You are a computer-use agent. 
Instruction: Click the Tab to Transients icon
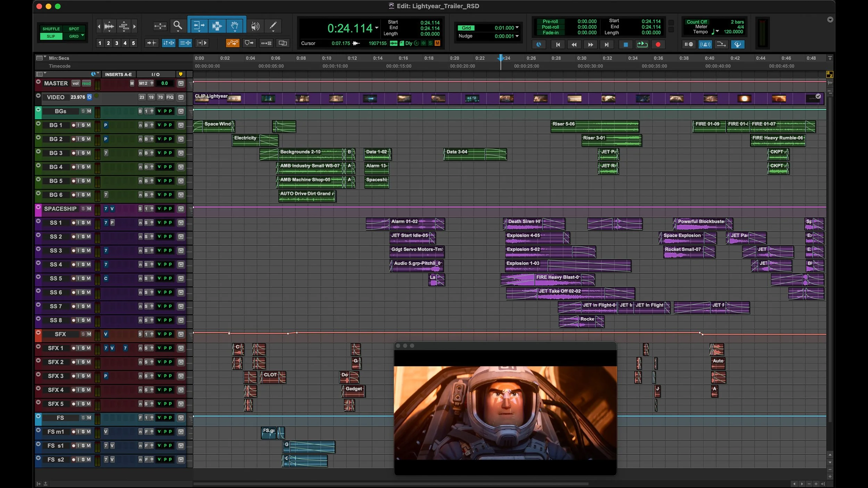(152, 43)
